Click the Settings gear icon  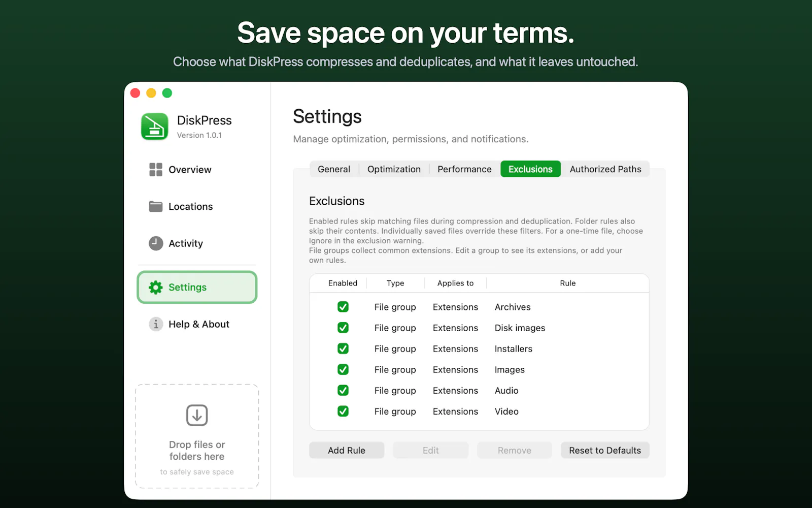(x=156, y=288)
